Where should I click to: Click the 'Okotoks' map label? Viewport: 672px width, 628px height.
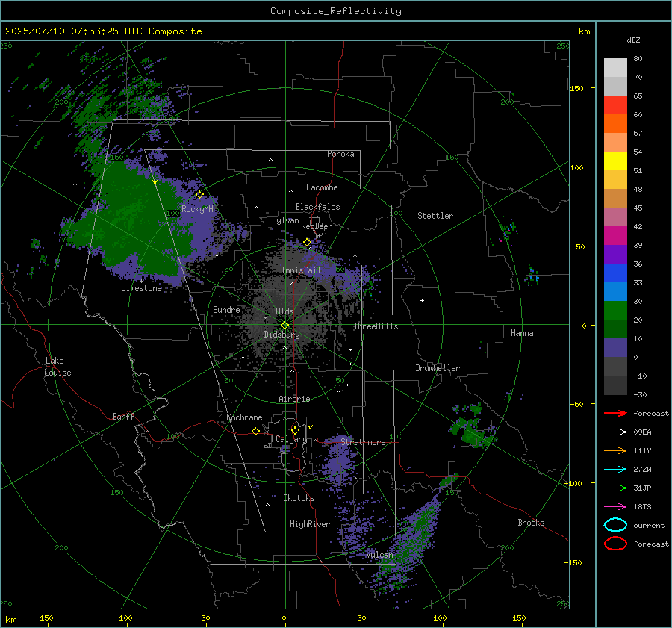299,498
